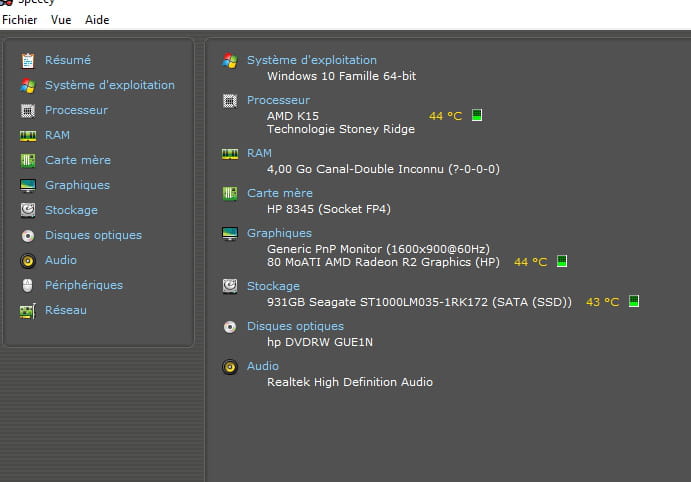Click the Realtek High Definition Audio text

tap(350, 382)
